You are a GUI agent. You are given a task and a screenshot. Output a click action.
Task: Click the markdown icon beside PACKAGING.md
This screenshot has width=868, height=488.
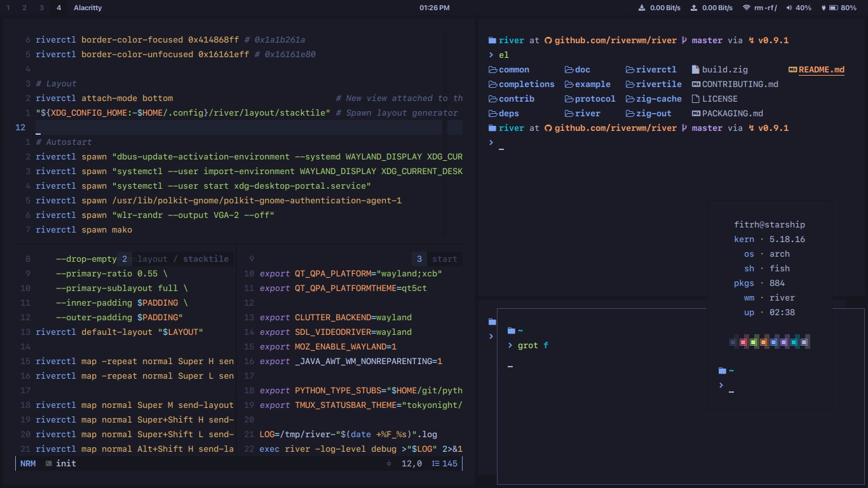(x=695, y=113)
